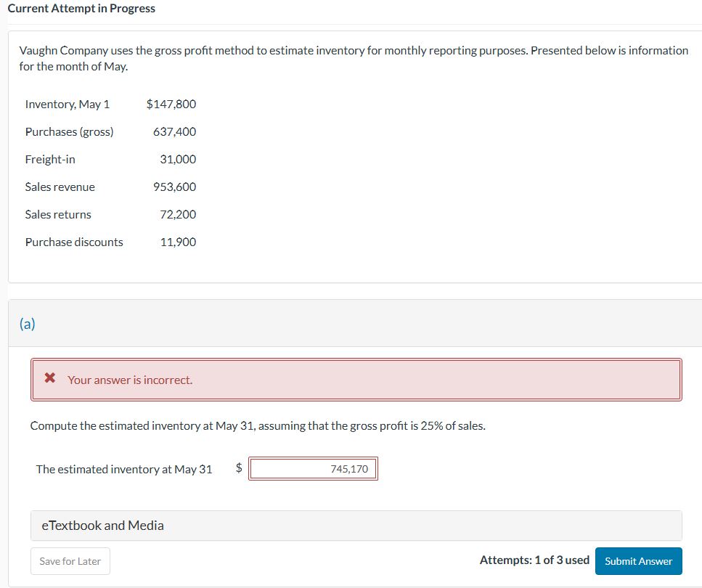Click the Submit Answer button

tap(638, 560)
